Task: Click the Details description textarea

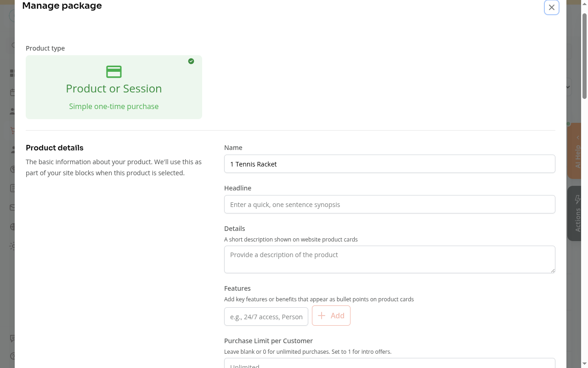Action: point(390,259)
